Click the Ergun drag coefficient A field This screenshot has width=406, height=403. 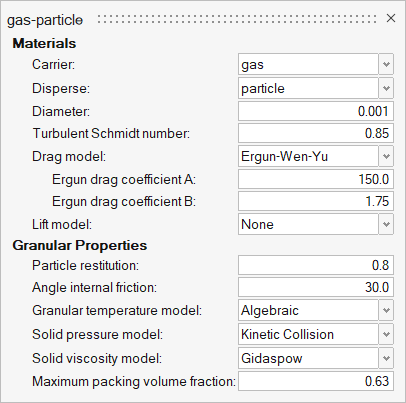click(x=316, y=179)
